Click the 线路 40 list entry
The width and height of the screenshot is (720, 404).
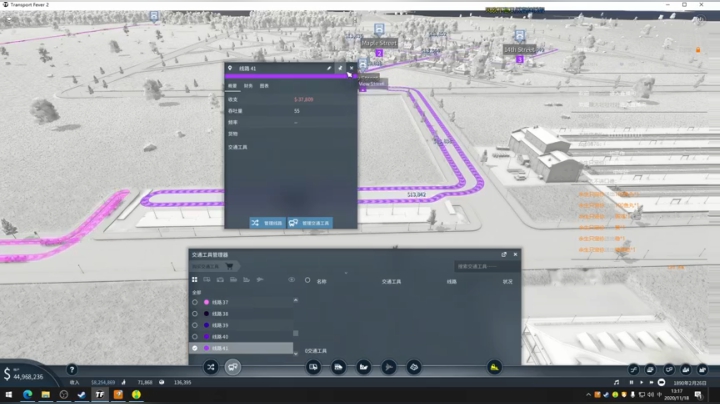pyautogui.click(x=241, y=337)
